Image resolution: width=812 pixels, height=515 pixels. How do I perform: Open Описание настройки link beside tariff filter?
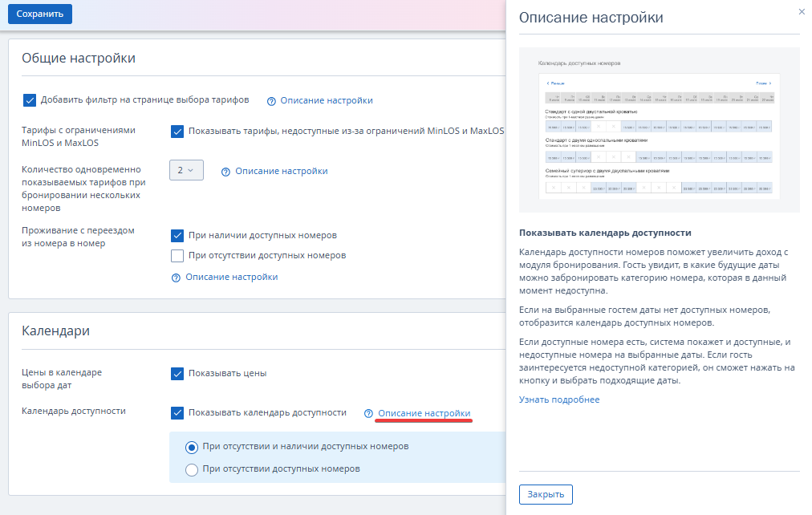[x=327, y=100]
